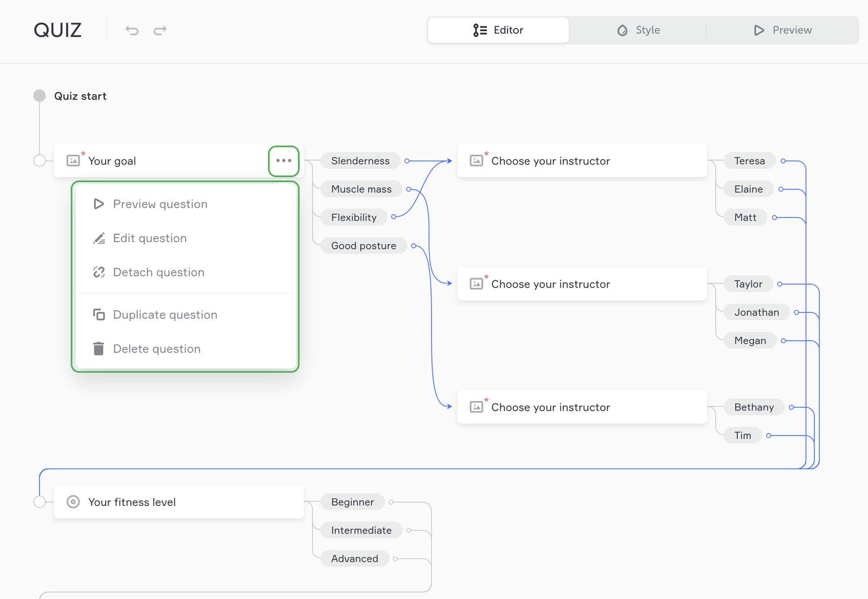Image resolution: width=868 pixels, height=599 pixels.
Task: Click radio-type icon on Your fitness level
Action: pyautogui.click(x=73, y=502)
